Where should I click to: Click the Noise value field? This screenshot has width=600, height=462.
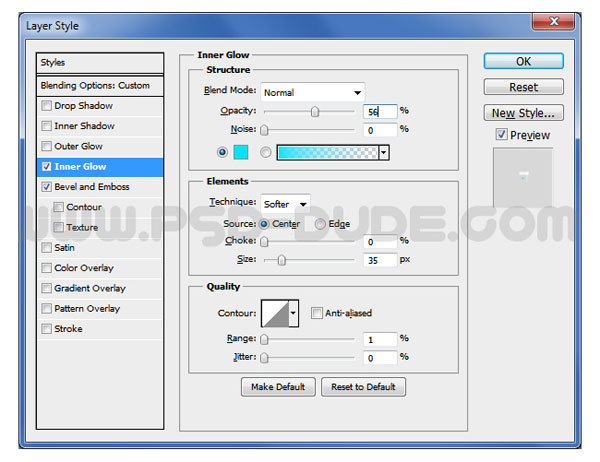point(380,131)
